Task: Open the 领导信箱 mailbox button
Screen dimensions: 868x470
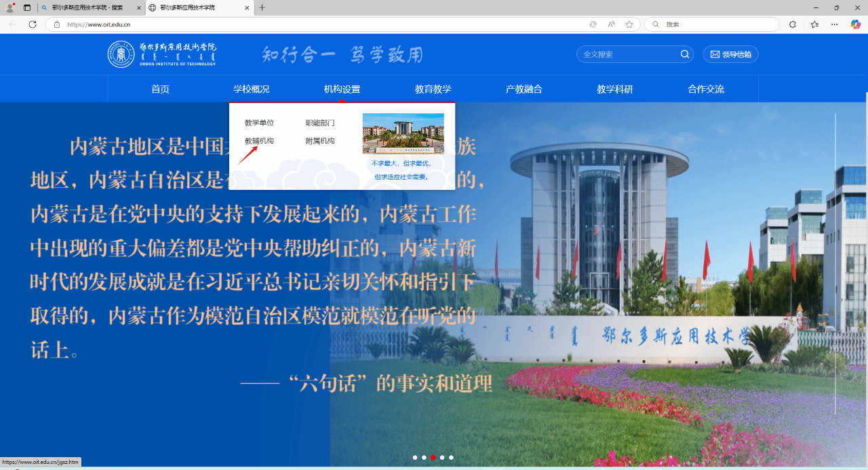Action: pos(730,54)
